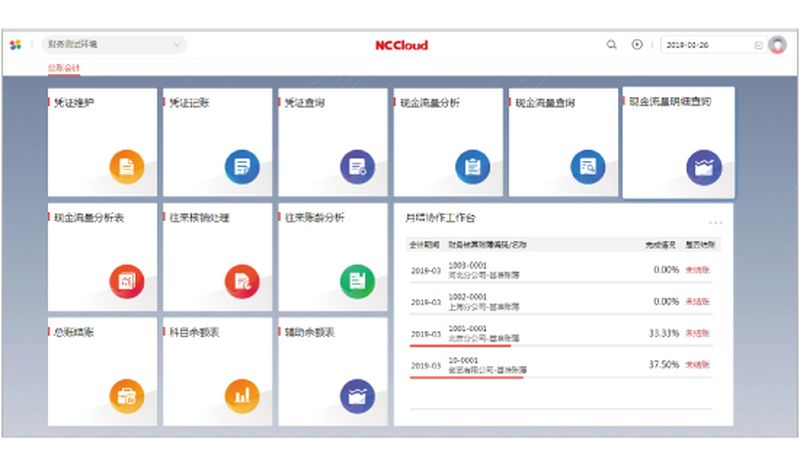Screen dimensions: 800x465
Task: Click the search magnifier in header
Action: [612, 45]
